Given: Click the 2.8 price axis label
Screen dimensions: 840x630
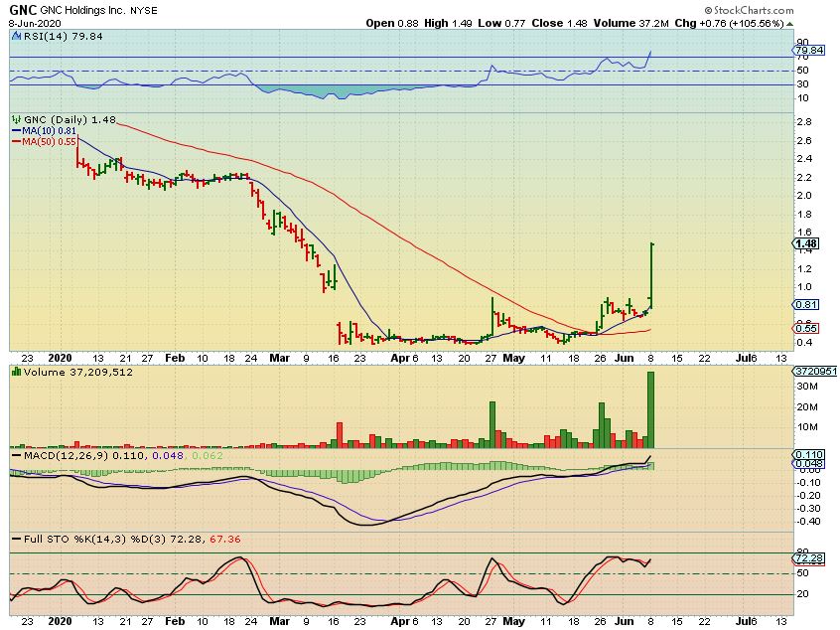Looking at the screenshot, I should pos(804,121).
